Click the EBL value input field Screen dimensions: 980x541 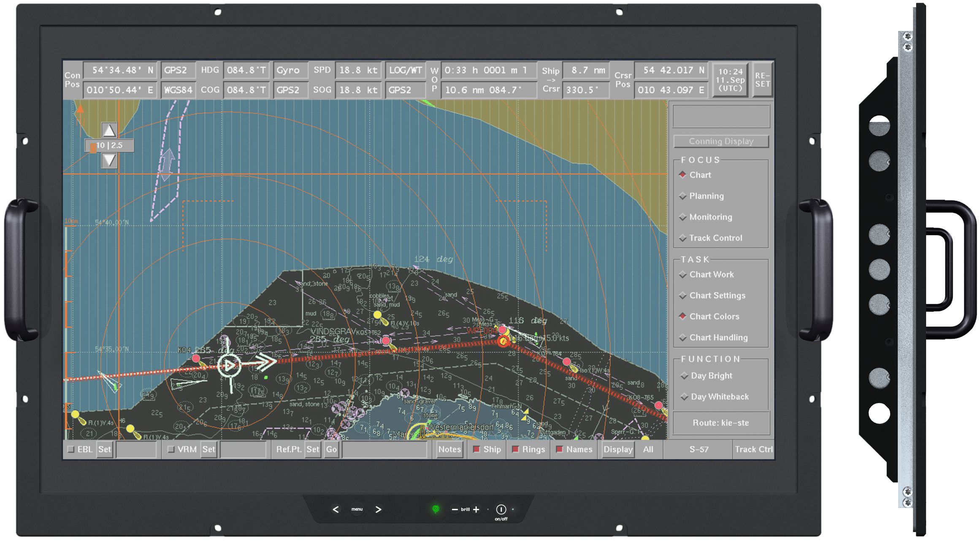(x=136, y=449)
